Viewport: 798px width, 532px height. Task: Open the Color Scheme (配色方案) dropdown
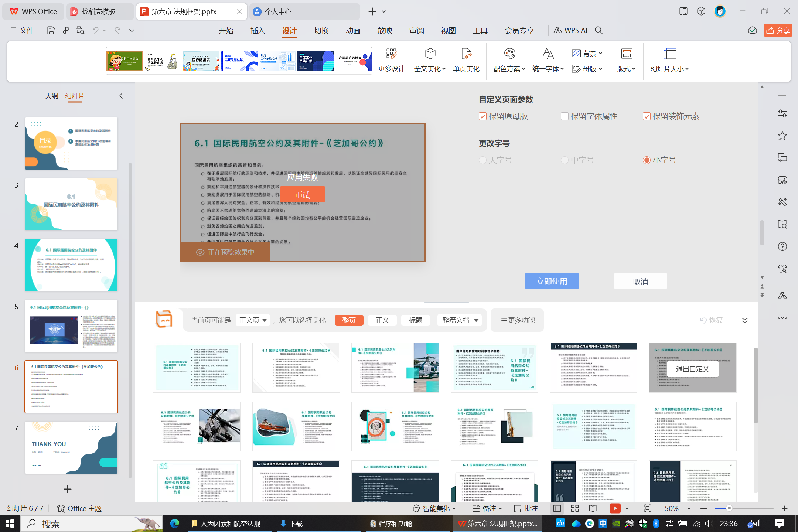[x=509, y=60]
